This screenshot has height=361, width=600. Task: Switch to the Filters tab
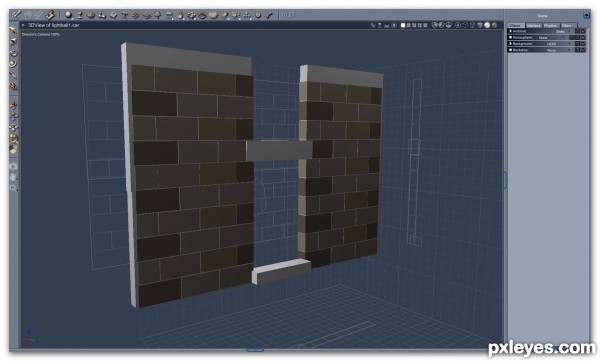pos(567,25)
